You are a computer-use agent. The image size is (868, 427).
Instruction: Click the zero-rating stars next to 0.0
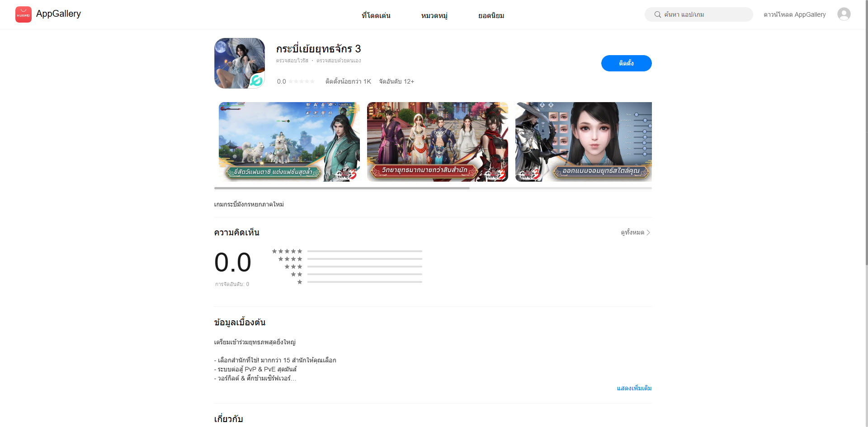(x=302, y=81)
